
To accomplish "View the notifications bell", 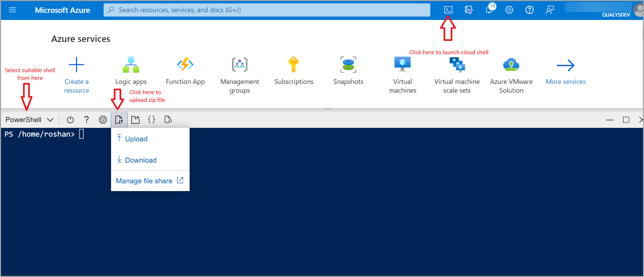I will pos(489,9).
